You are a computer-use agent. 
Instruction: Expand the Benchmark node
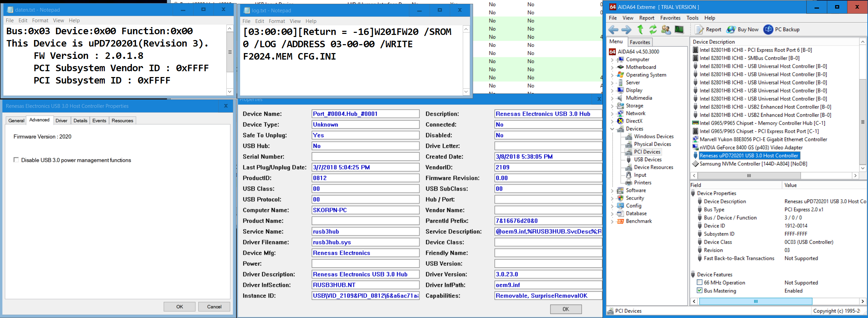612,221
